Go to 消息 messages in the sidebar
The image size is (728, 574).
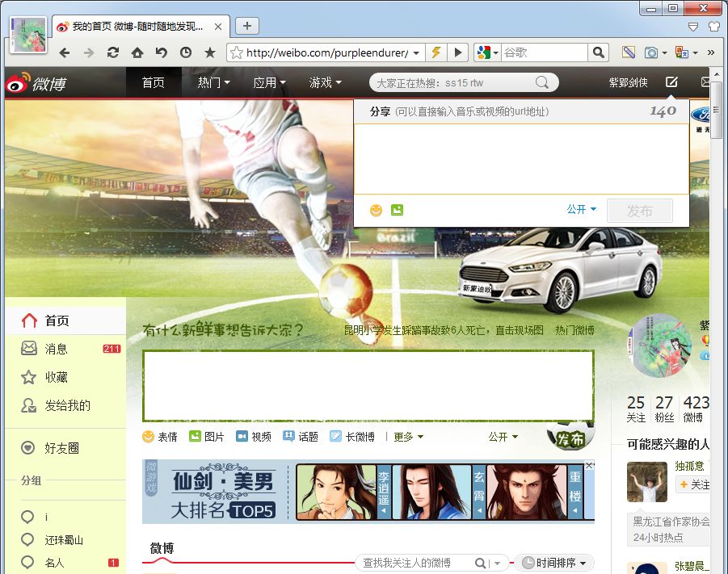coord(57,349)
